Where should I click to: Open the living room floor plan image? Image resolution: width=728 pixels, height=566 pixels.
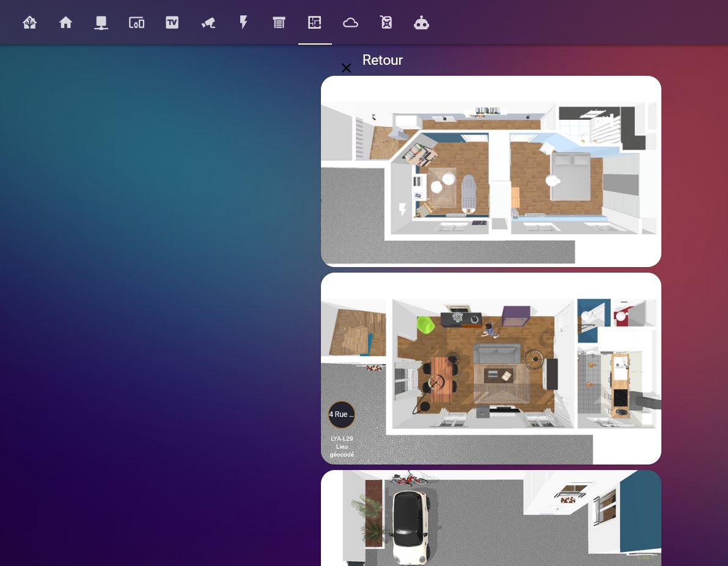(491, 369)
